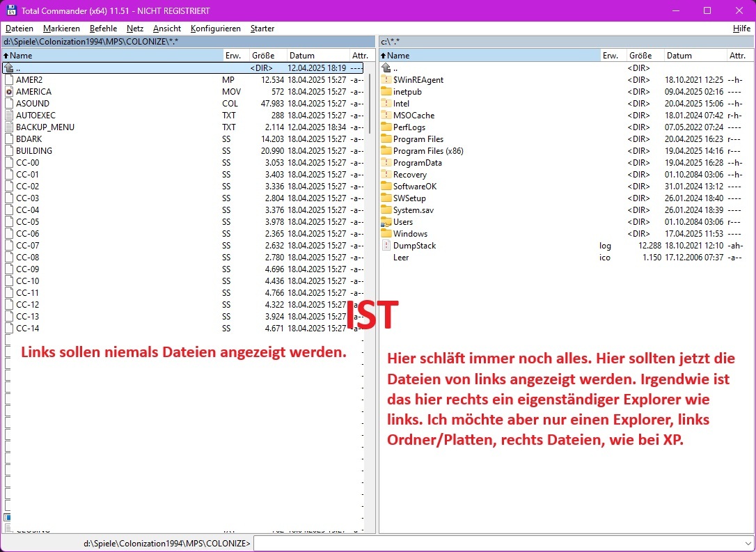Open the Hilfe menu
Image resolution: width=756 pixels, height=552 pixels.
coord(741,29)
